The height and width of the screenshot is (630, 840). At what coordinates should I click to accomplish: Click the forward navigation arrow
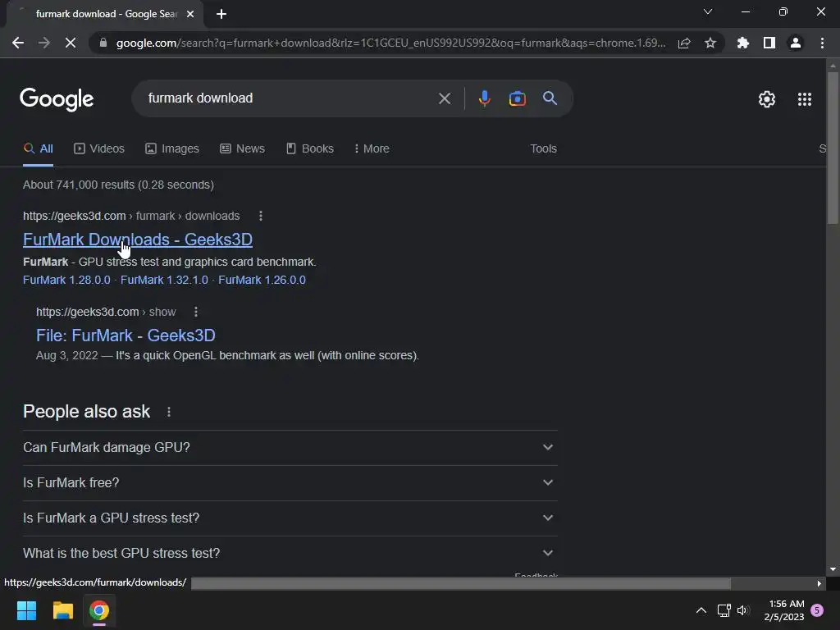pyautogui.click(x=44, y=43)
